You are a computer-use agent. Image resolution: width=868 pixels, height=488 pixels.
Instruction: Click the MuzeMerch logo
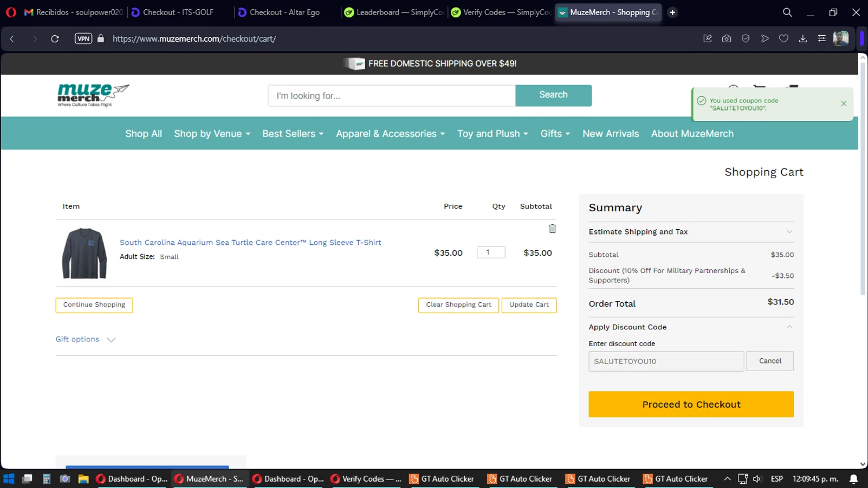[x=93, y=95]
